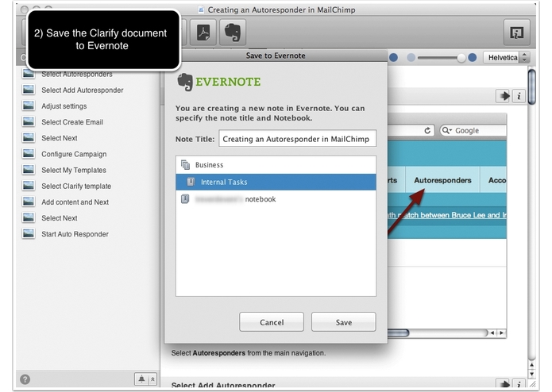Click the Bruce Lee link text in the screenshot
Image resolution: width=552 pixels, height=392 pixels.
(446, 215)
